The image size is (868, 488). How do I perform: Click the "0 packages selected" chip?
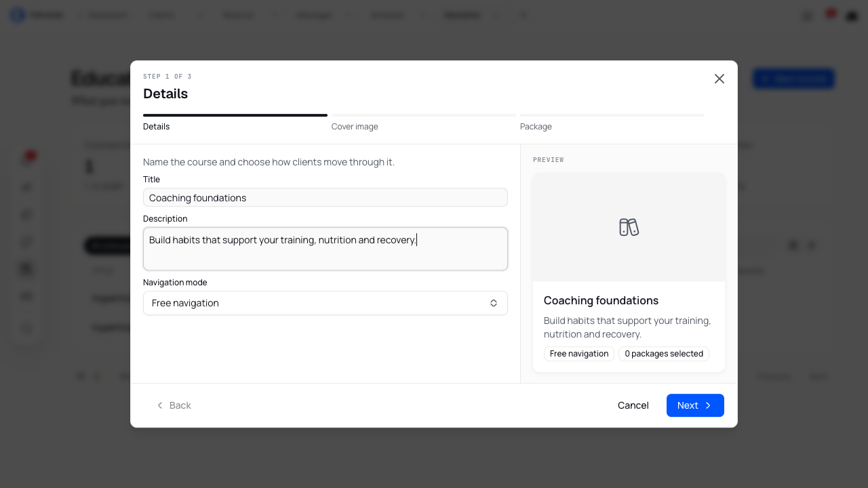[x=664, y=354]
